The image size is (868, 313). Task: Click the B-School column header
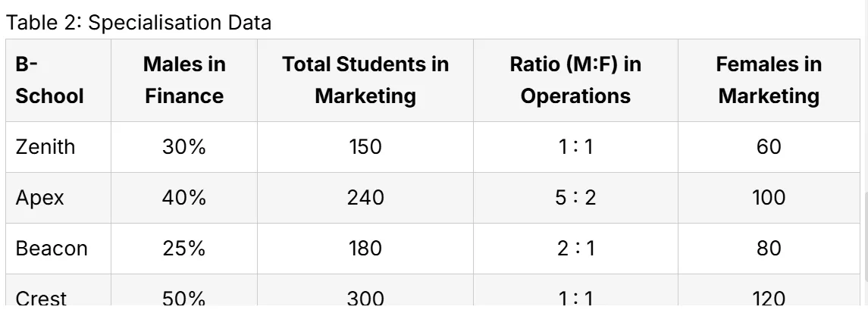[x=49, y=80]
